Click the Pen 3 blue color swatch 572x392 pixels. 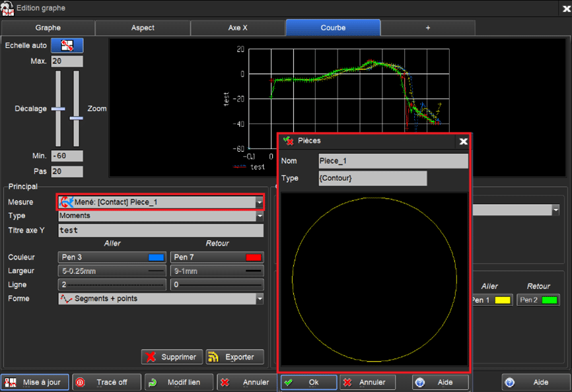[156, 257]
